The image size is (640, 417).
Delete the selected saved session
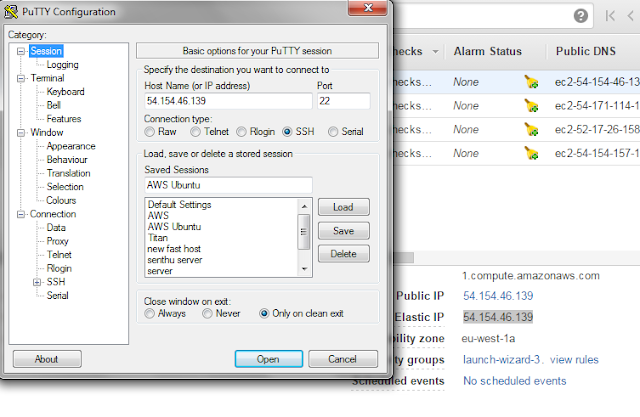pos(344,254)
